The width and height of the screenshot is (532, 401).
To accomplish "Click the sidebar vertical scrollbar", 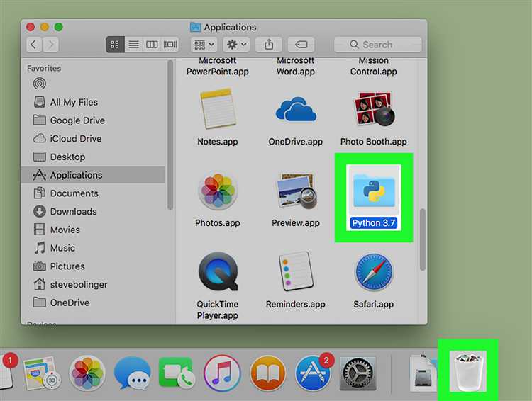I will tap(170, 135).
